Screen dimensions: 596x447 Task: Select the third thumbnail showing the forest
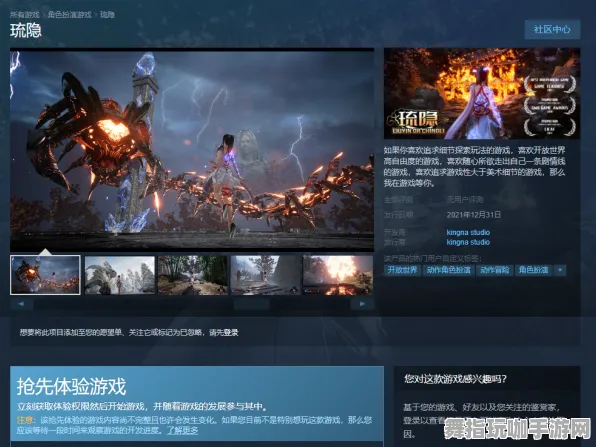coord(193,275)
